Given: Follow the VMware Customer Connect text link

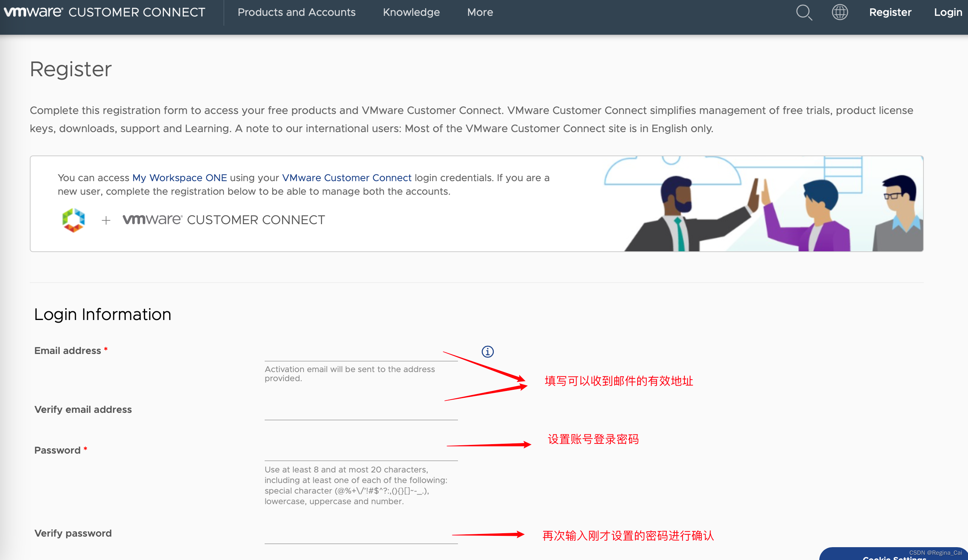Looking at the screenshot, I should coord(347,178).
